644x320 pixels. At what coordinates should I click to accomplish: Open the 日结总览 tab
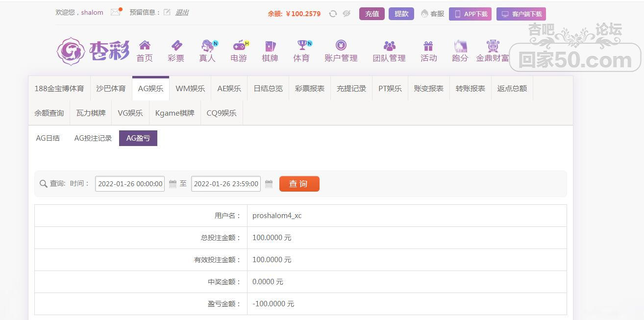click(x=268, y=88)
